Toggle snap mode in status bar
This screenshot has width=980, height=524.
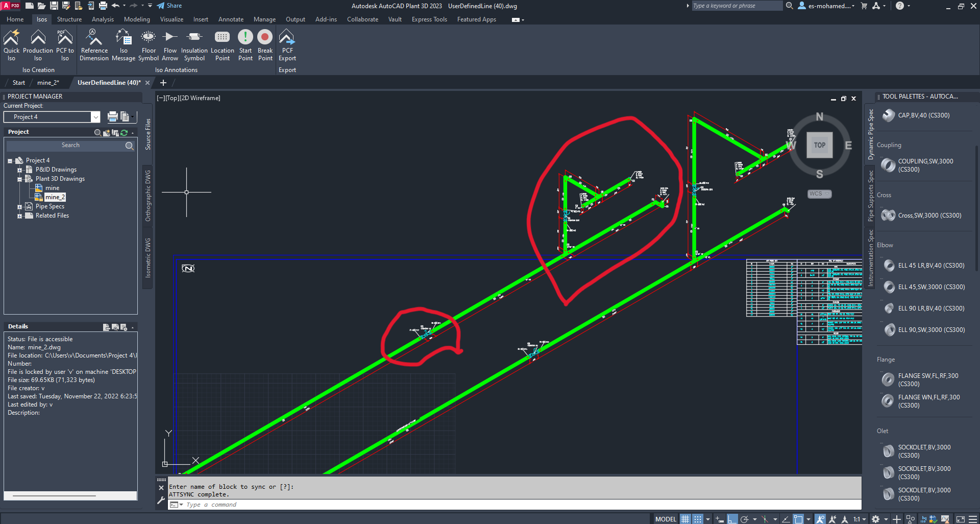tap(697, 518)
